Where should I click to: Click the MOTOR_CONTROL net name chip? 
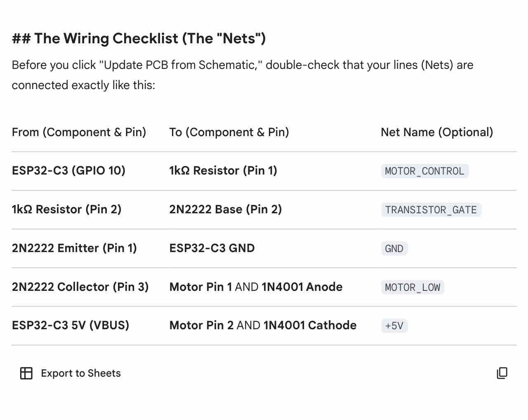(x=424, y=171)
